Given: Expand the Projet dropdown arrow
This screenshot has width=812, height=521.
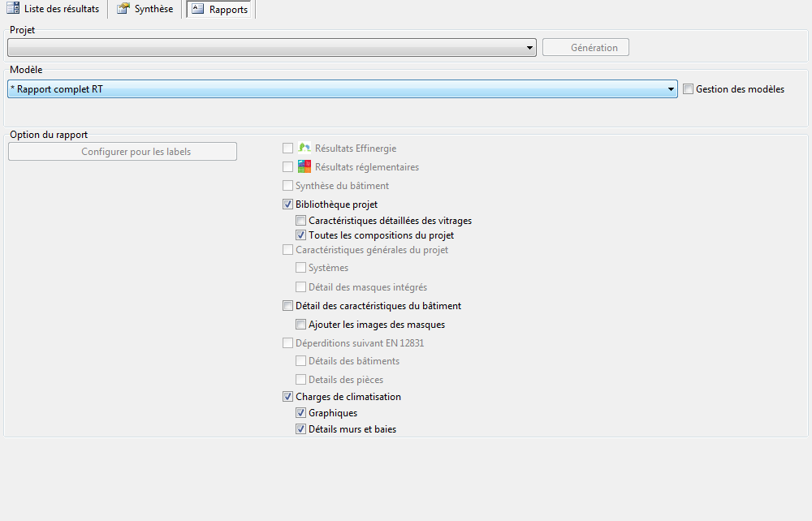Looking at the screenshot, I should (x=529, y=48).
